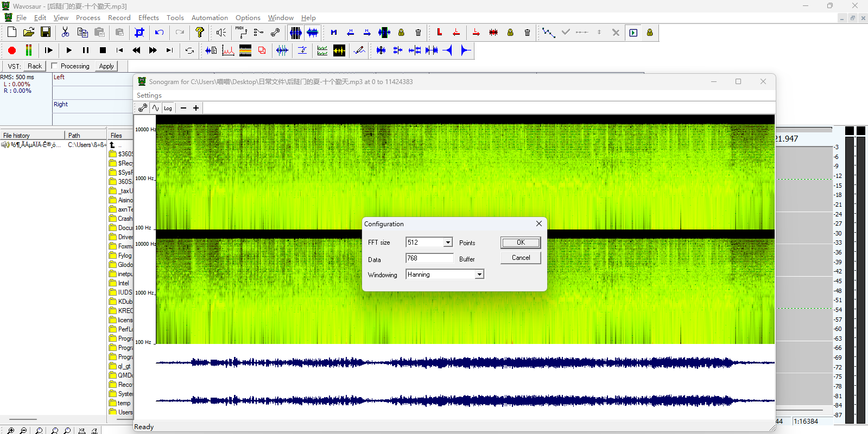Image resolution: width=868 pixels, height=434 pixels.
Task: Enable the VST Processing checkbox
Action: (54, 66)
